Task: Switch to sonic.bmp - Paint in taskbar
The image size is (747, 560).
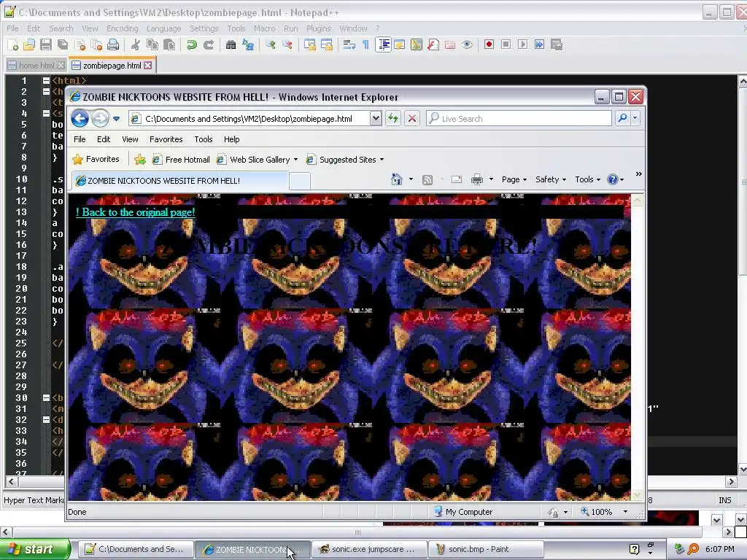Action: pyautogui.click(x=485, y=549)
